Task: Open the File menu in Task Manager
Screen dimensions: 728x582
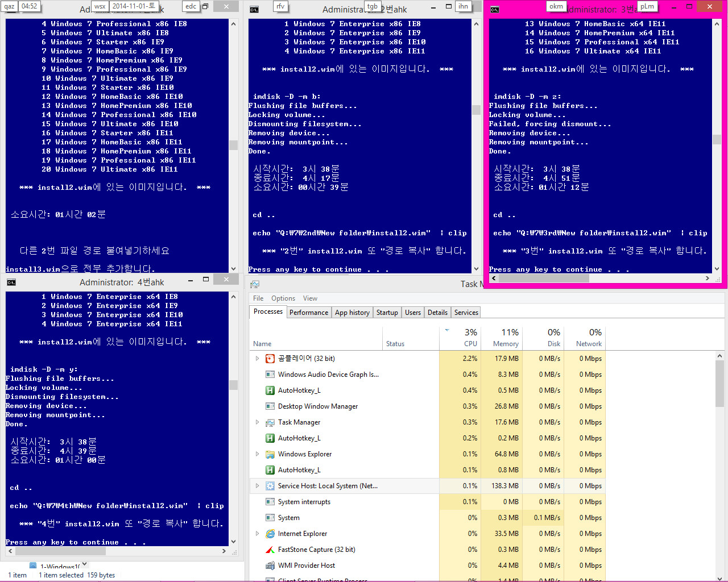Action: [258, 298]
